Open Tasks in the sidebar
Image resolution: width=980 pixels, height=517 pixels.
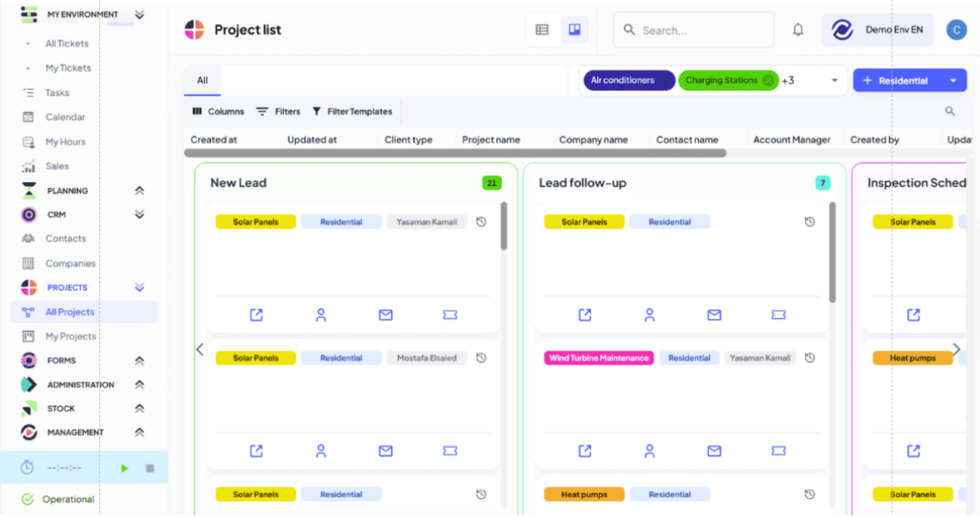tap(57, 93)
